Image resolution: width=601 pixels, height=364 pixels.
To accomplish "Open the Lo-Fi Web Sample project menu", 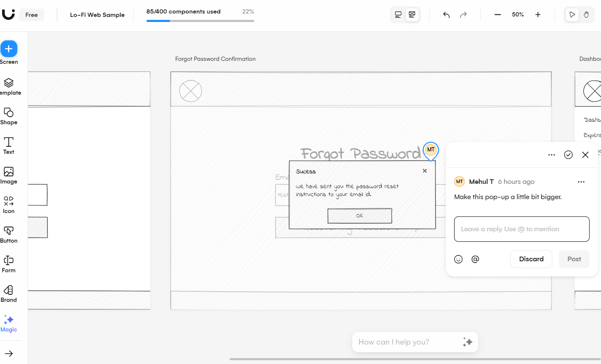I will click(x=97, y=14).
